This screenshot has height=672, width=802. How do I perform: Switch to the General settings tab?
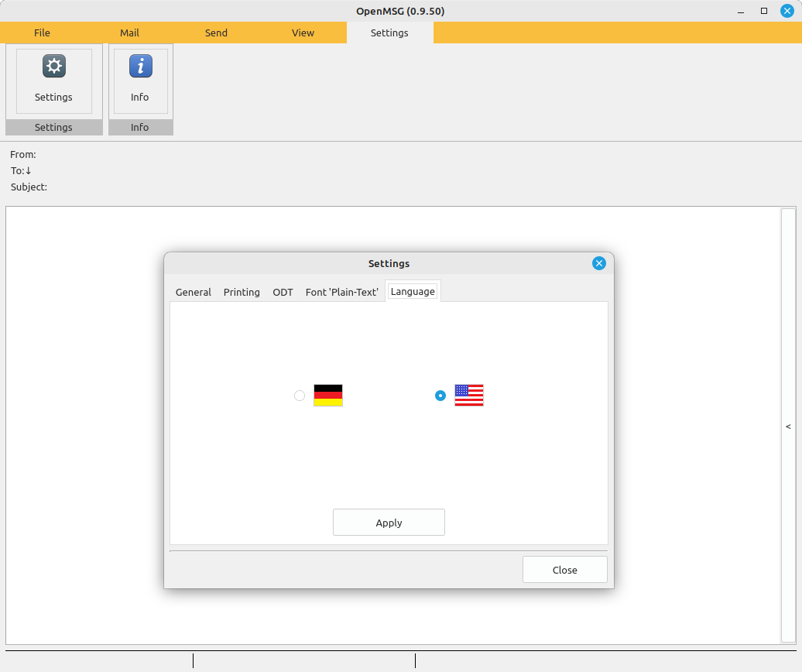[194, 292]
